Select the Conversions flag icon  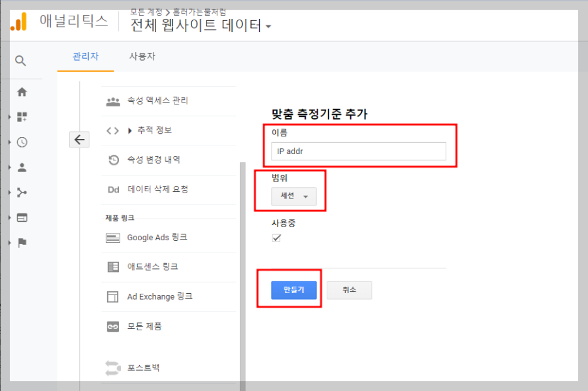tap(22, 242)
